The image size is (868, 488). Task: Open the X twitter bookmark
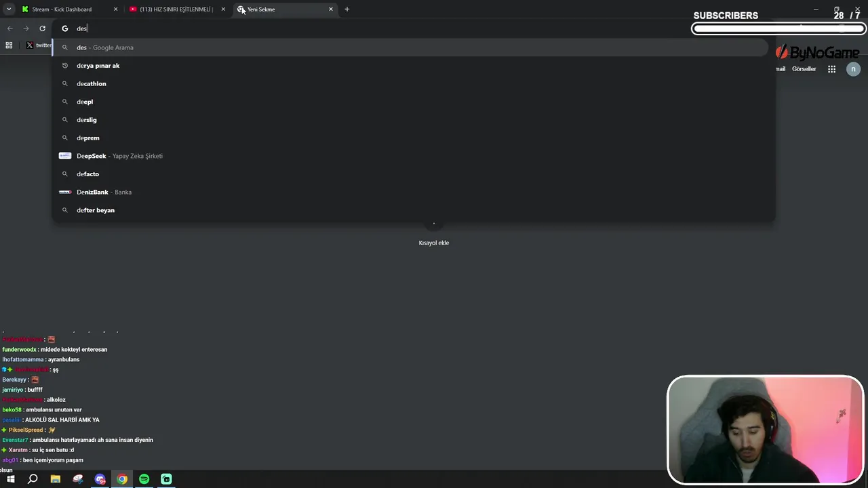[x=38, y=45]
